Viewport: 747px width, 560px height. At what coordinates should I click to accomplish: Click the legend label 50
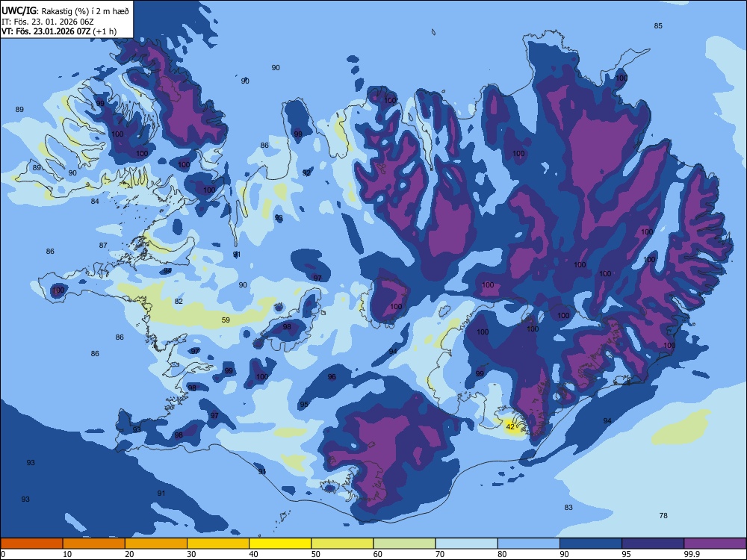coord(316,554)
